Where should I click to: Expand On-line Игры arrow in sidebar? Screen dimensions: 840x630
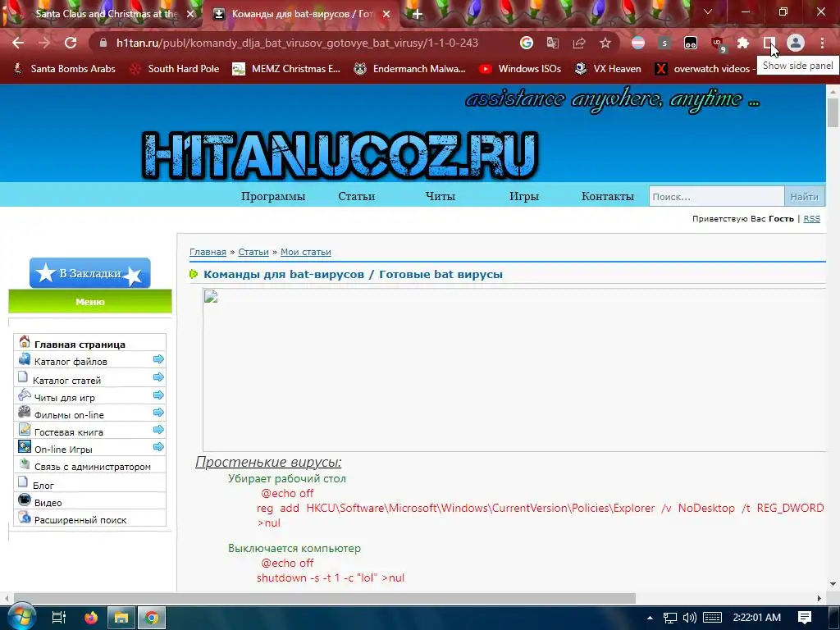[158, 446]
